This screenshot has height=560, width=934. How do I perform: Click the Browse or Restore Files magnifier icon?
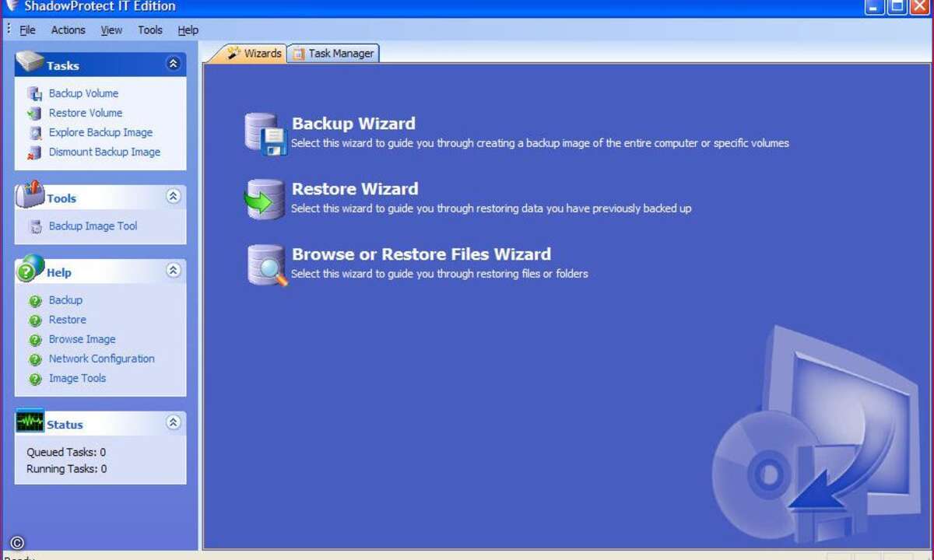tap(267, 264)
